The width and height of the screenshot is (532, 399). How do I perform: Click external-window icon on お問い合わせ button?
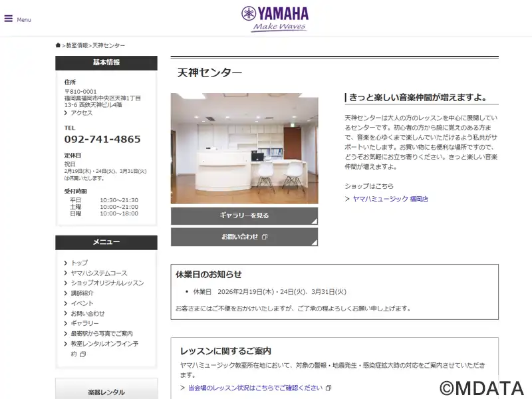click(x=265, y=237)
